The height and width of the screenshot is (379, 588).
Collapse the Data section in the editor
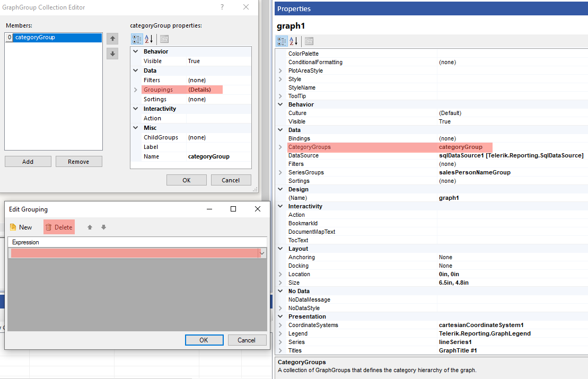[136, 70]
